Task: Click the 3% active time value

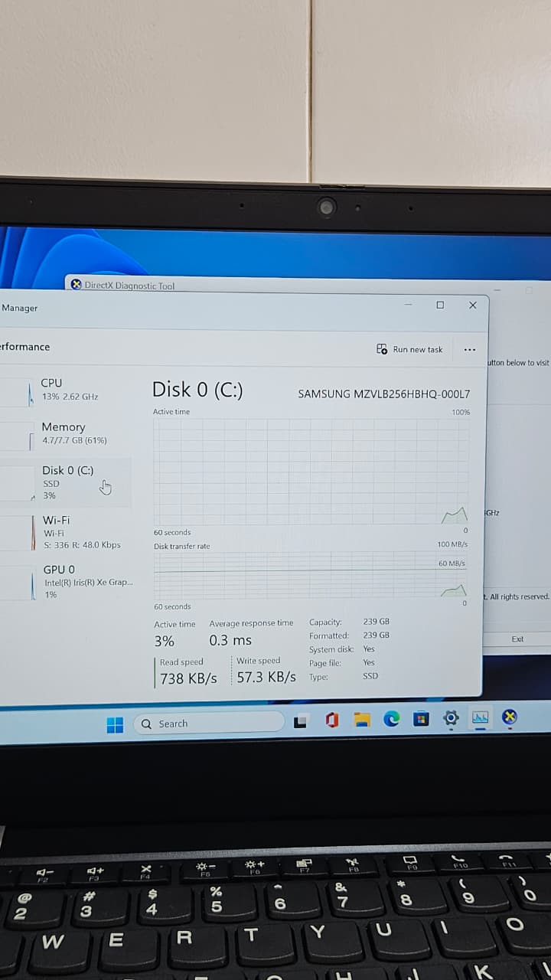Action: tap(164, 642)
